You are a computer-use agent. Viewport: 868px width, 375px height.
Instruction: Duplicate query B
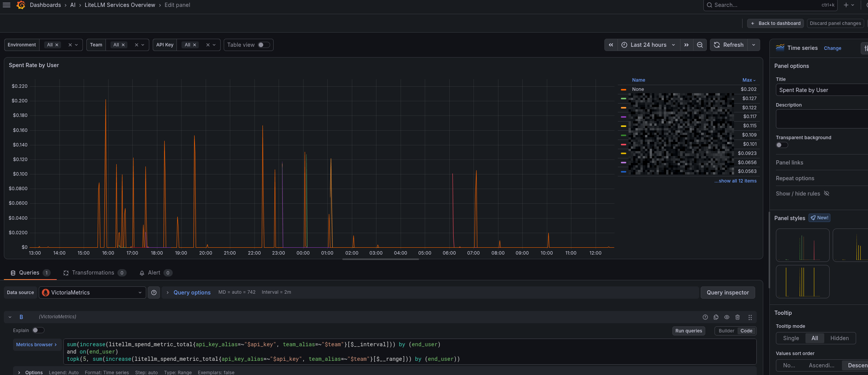[716, 317]
